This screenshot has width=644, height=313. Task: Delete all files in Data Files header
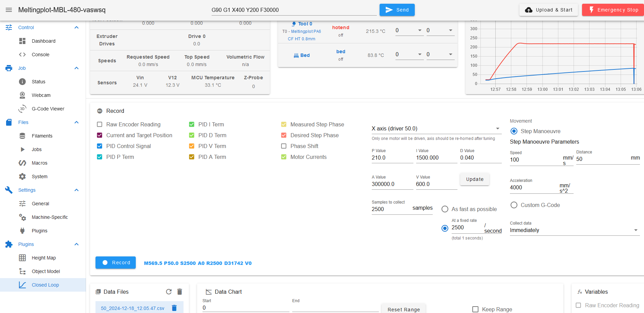[180, 292]
